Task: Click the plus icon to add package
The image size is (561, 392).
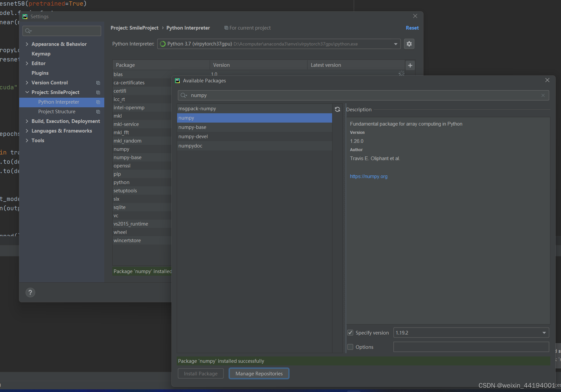Action: click(x=410, y=65)
